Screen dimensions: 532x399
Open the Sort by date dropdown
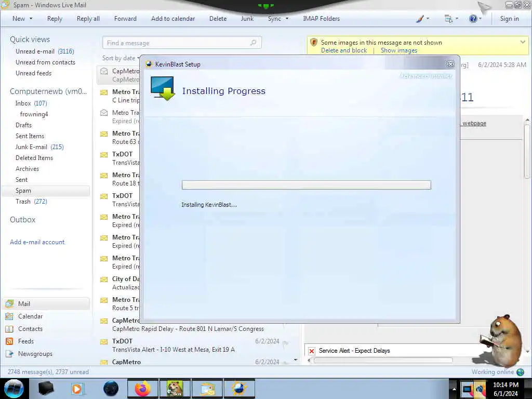[x=121, y=58]
